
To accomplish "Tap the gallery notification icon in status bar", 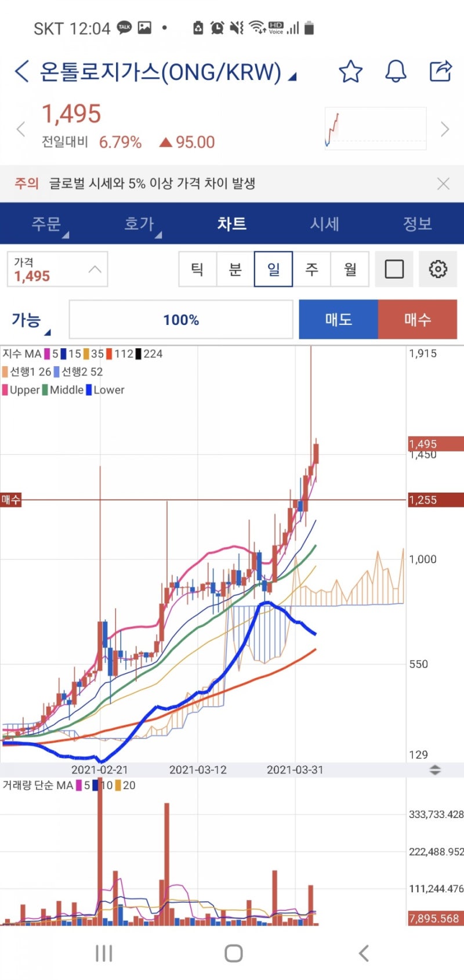I will click(144, 27).
